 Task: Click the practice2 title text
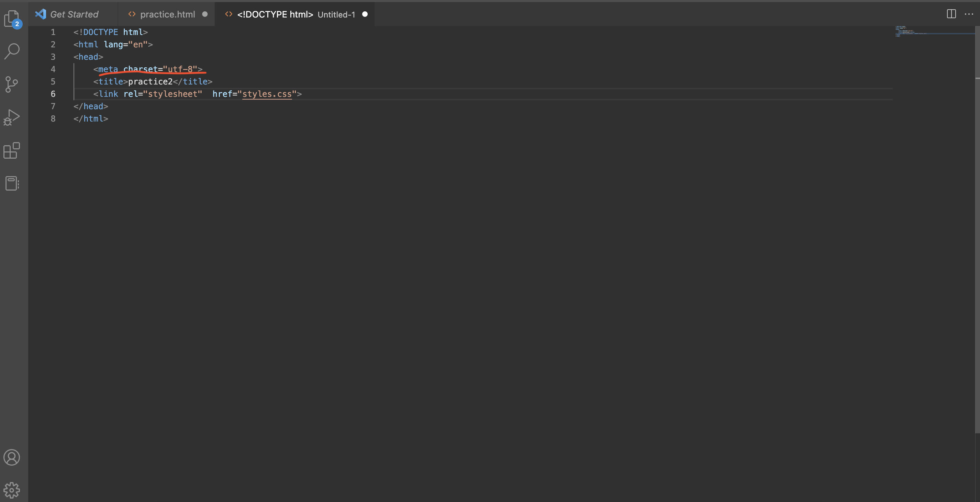pyautogui.click(x=150, y=81)
